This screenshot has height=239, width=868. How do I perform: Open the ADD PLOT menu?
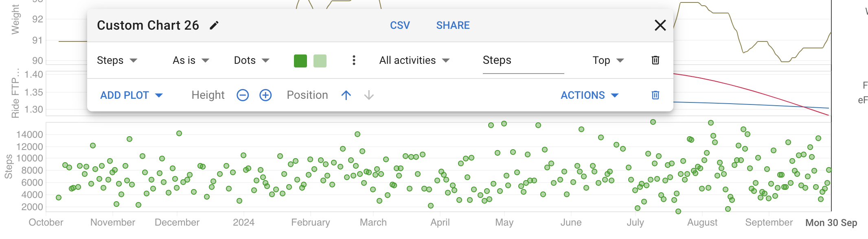[131, 95]
